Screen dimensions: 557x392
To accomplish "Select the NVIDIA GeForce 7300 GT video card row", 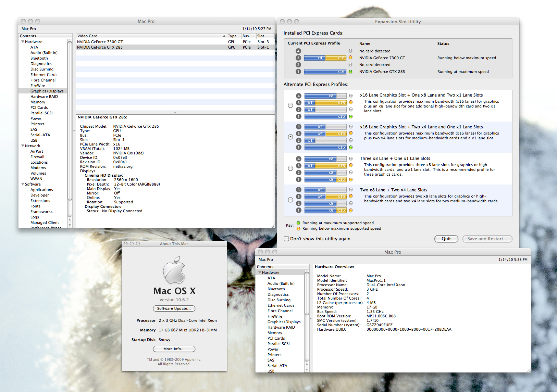I will click(x=175, y=42).
